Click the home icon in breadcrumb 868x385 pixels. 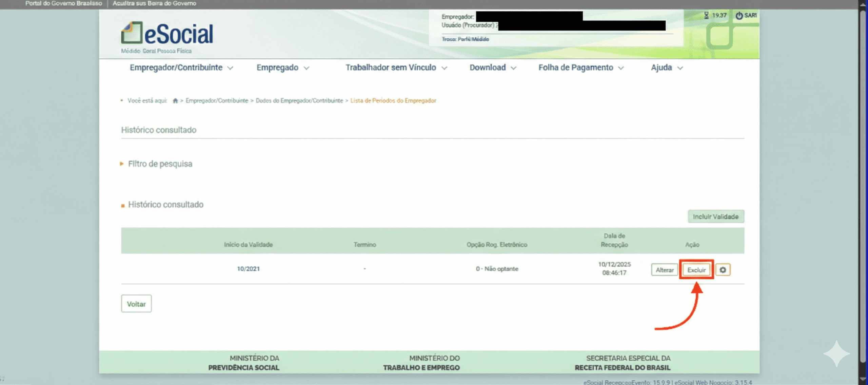[175, 101]
